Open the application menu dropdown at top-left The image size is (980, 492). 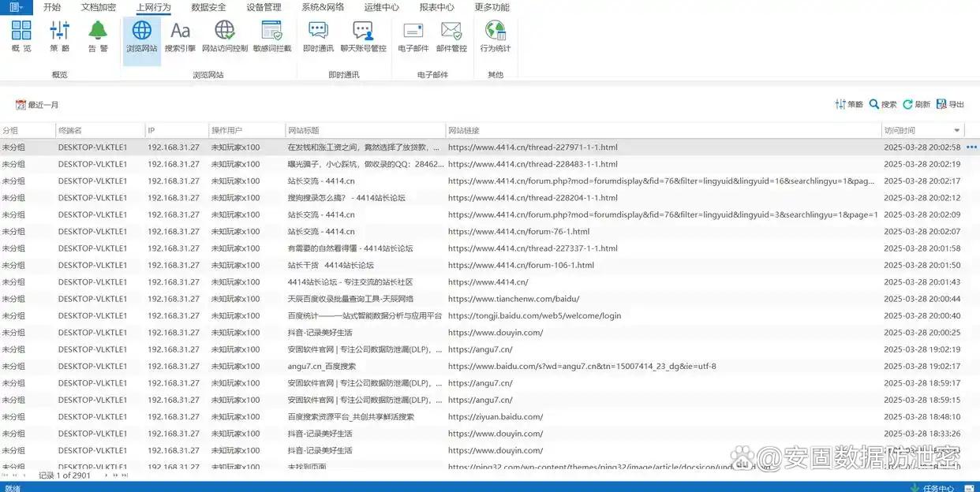(x=16, y=7)
